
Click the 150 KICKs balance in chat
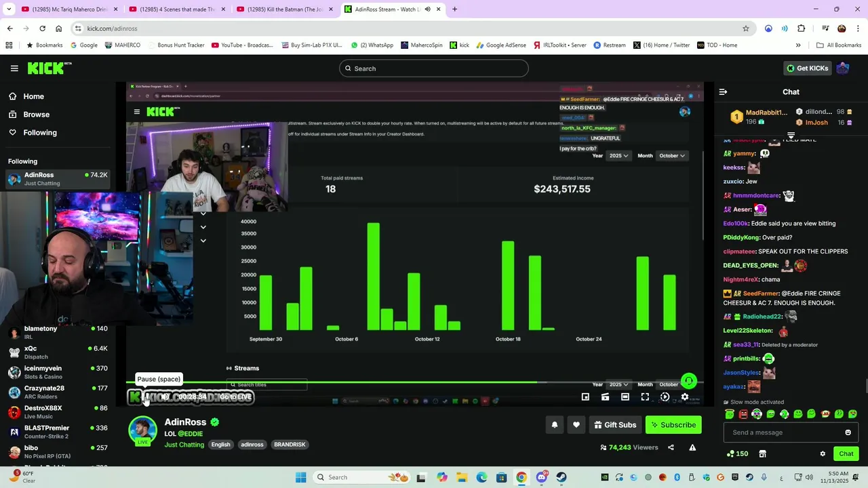(x=737, y=454)
